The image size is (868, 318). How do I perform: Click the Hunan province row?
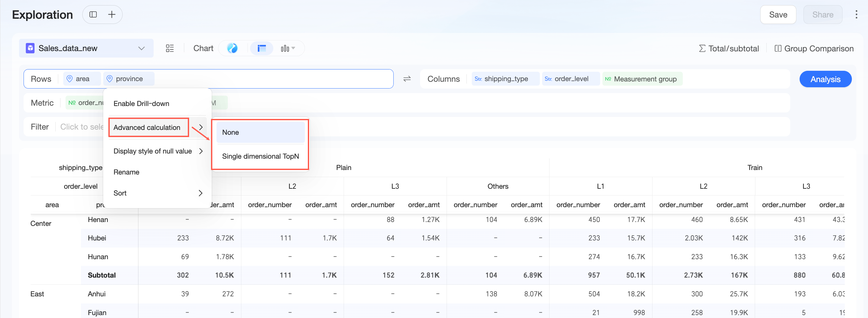pos(98,257)
